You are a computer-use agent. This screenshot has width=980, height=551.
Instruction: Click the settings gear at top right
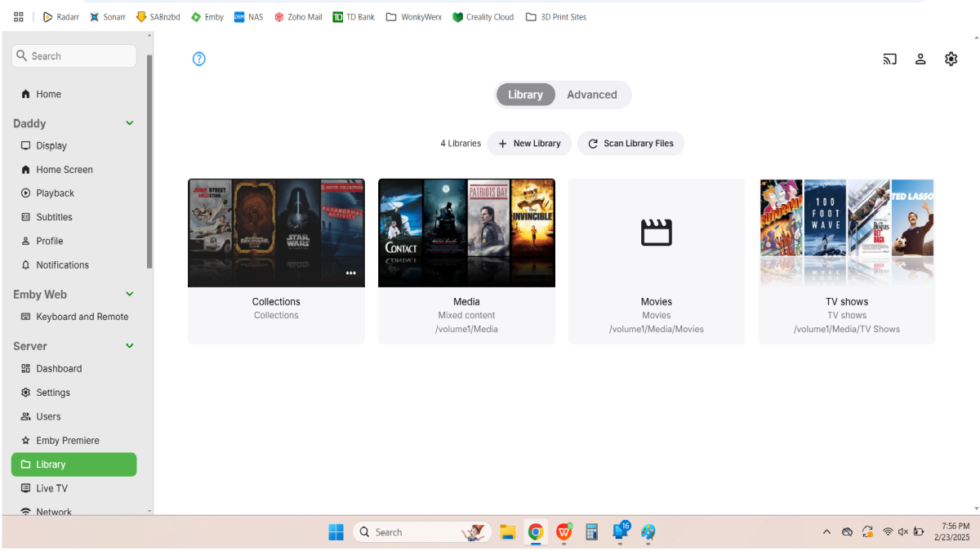tap(951, 59)
